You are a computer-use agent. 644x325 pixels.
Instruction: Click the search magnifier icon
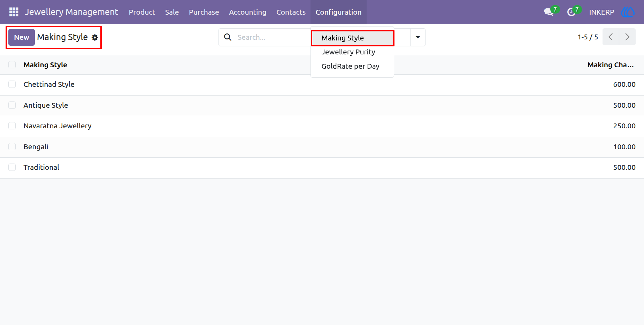pos(228,37)
